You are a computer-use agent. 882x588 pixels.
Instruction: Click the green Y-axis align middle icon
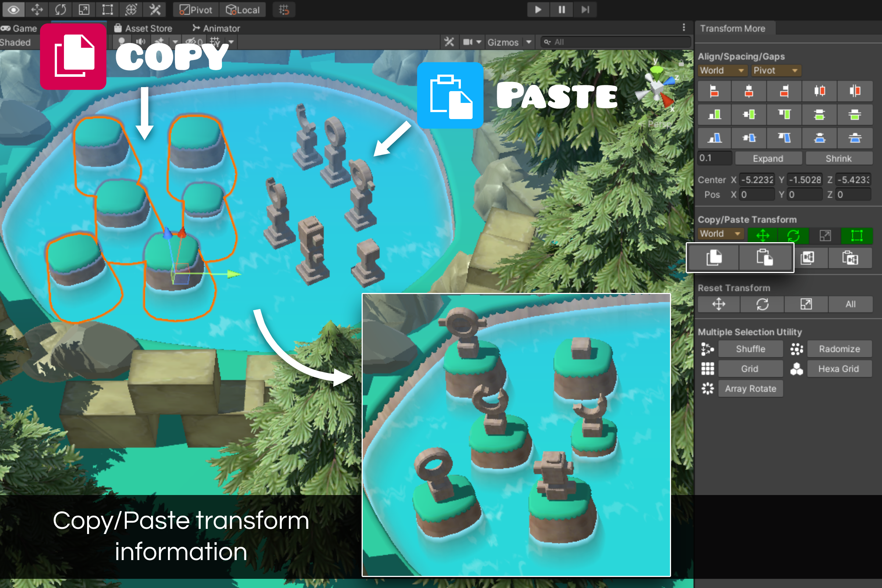pos(749,114)
